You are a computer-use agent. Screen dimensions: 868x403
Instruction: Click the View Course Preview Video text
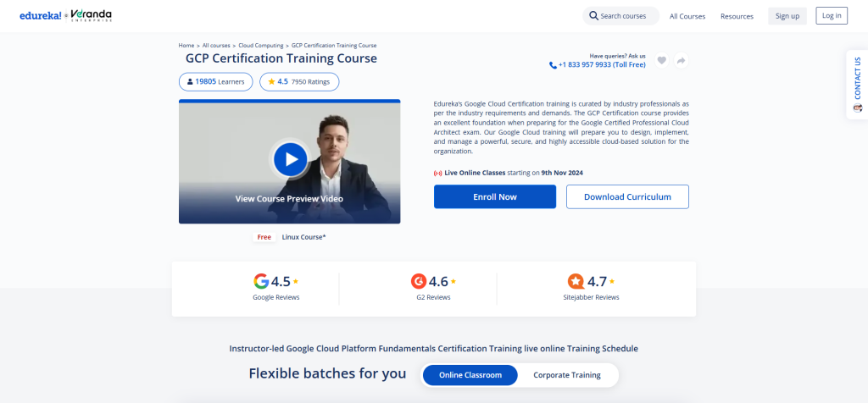click(x=289, y=199)
